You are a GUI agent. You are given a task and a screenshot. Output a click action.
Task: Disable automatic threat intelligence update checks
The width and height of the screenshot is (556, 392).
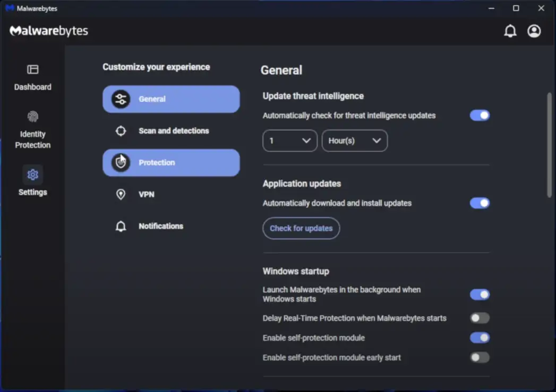(480, 116)
